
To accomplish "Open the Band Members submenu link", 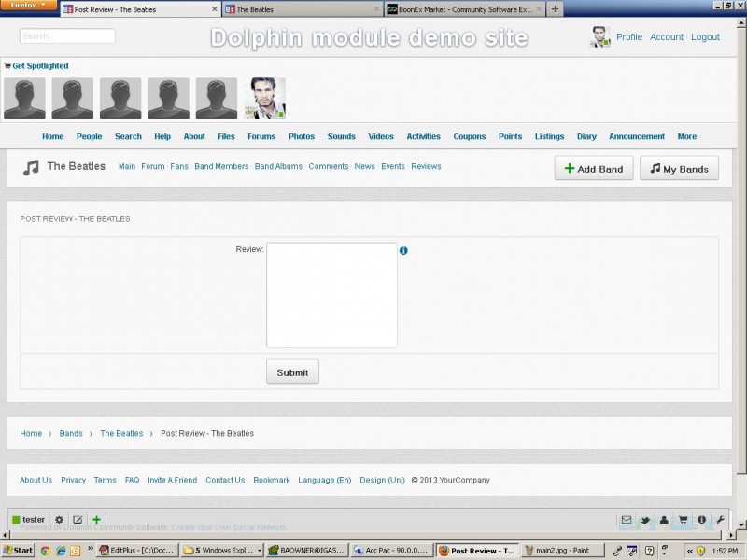I will pyautogui.click(x=221, y=166).
